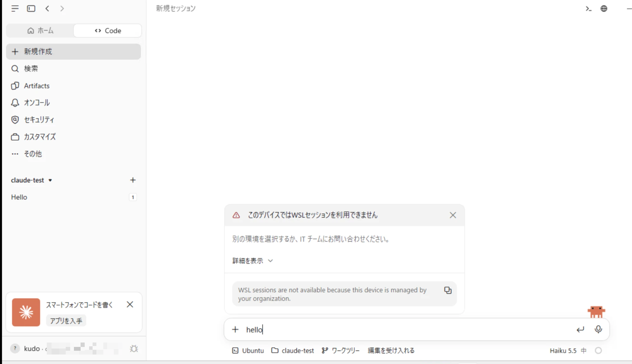Send message with the enter arrow icon
Screen dimensions: 632x364
580,330
